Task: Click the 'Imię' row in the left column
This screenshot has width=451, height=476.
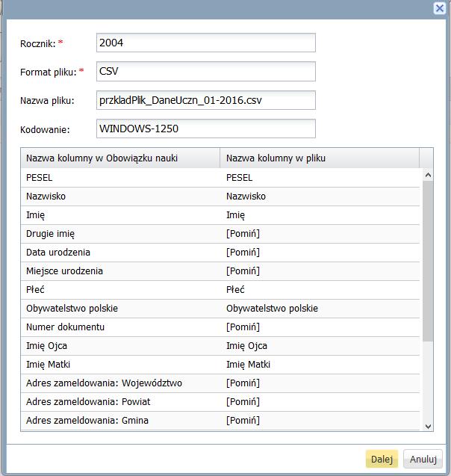Action: pos(120,215)
